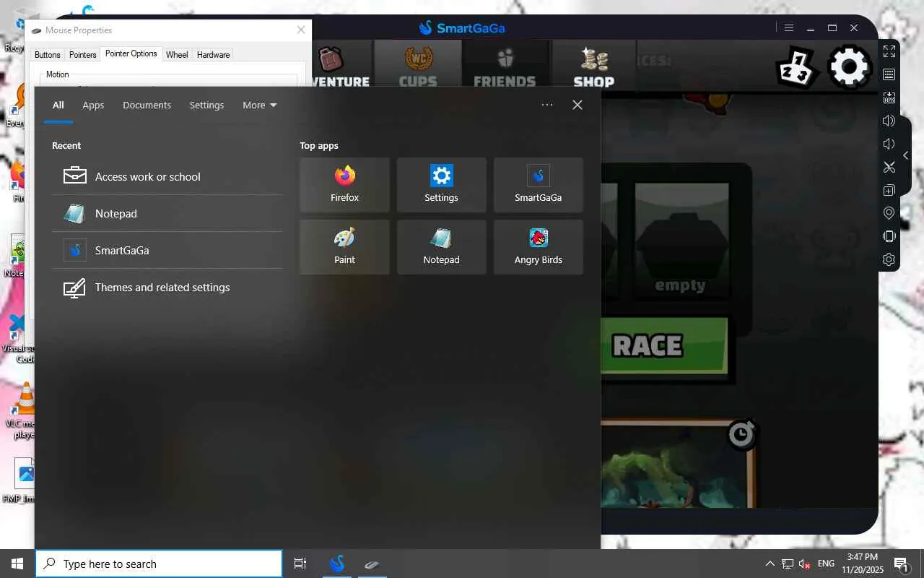
Task: Open the CUPS tab in the game
Action: pos(418,66)
